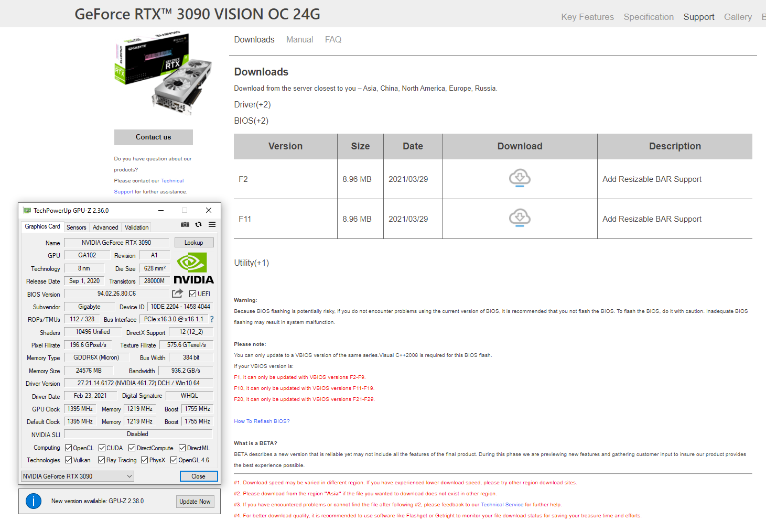Click the BIOS Version field 94.02.26.80.C6
The width and height of the screenshot is (766, 532).
[116, 294]
